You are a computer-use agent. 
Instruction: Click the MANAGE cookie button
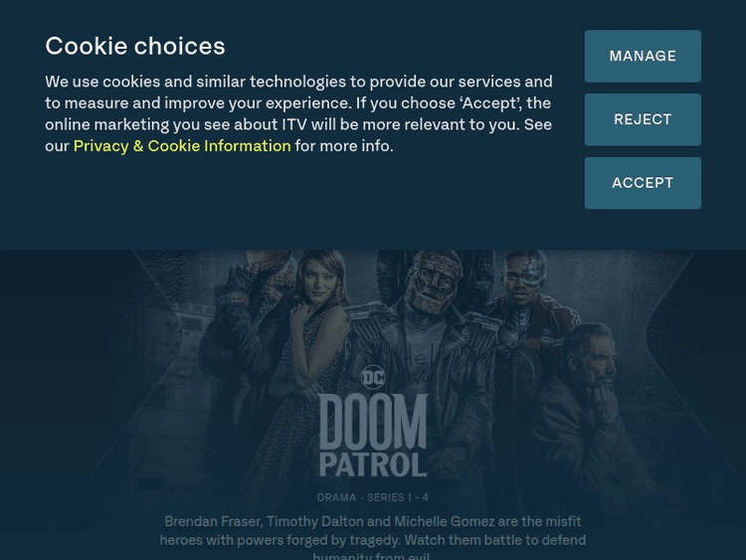[x=643, y=56]
